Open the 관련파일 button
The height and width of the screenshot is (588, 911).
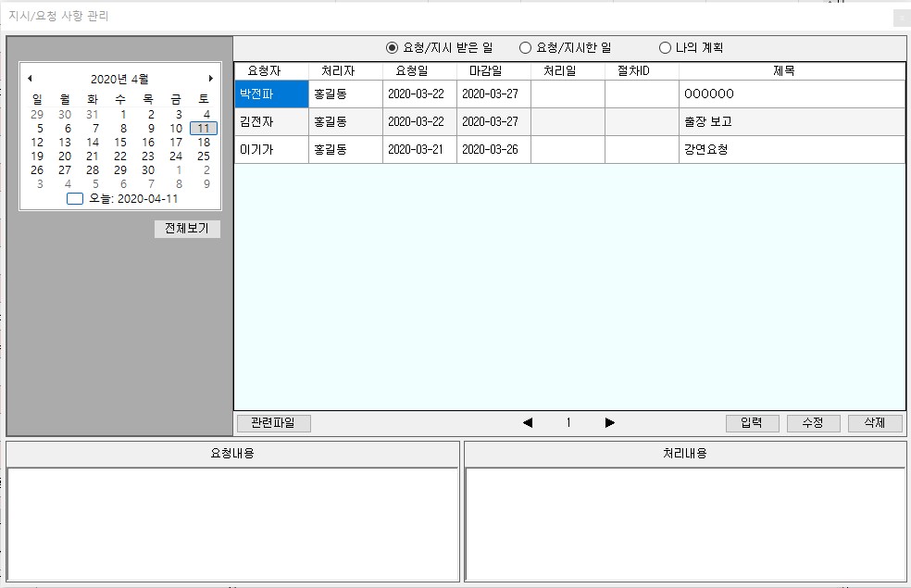point(273,423)
